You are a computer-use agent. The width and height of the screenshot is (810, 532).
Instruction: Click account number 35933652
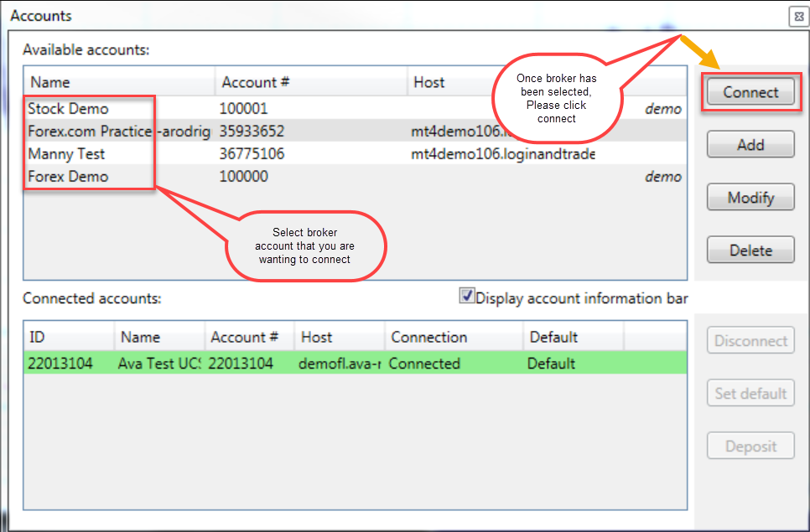(252, 131)
